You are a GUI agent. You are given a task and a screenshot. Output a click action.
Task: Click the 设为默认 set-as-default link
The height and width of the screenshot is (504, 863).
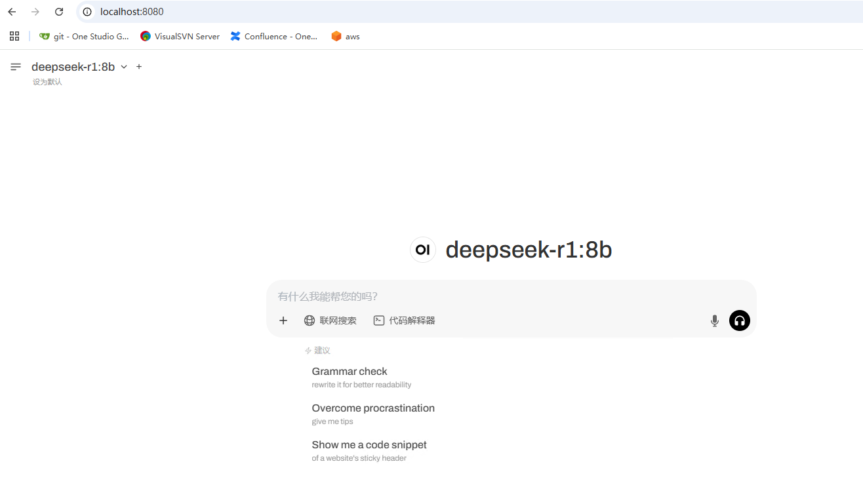47,82
